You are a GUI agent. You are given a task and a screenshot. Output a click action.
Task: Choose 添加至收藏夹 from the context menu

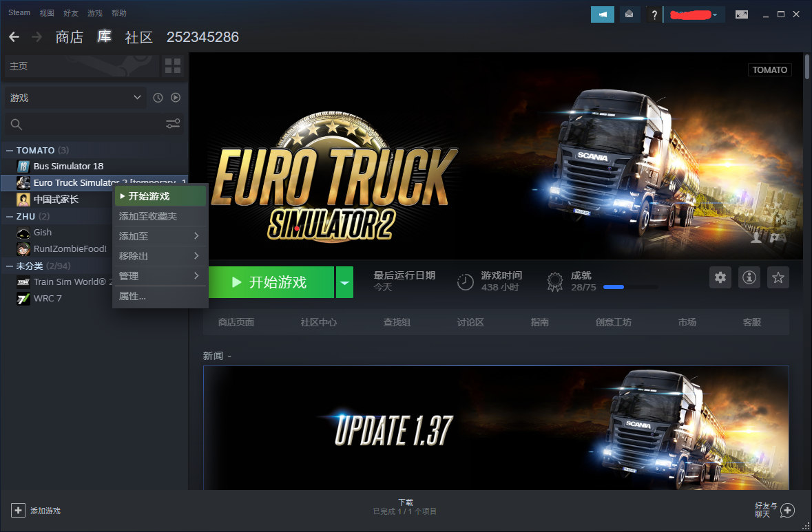pyautogui.click(x=148, y=216)
